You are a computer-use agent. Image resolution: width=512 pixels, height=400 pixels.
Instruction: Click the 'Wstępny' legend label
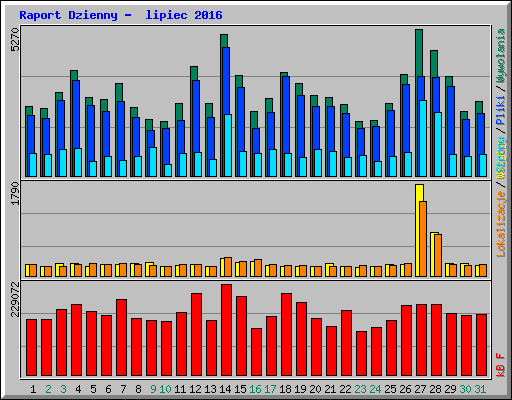501,158
